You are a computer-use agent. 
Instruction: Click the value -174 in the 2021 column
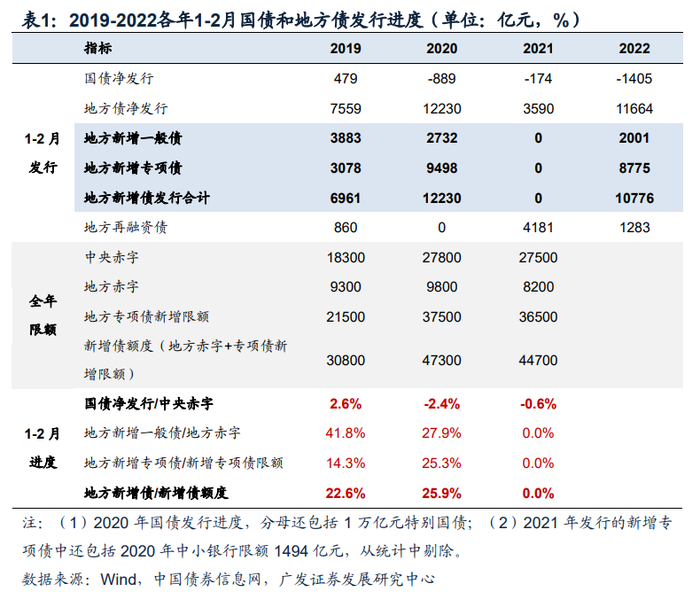538,79
